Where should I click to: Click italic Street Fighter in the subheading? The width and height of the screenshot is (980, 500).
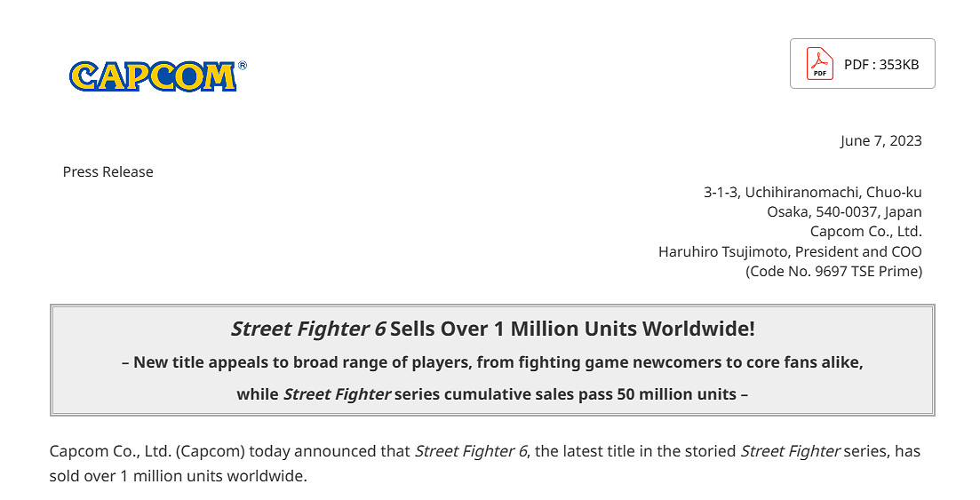(x=336, y=393)
